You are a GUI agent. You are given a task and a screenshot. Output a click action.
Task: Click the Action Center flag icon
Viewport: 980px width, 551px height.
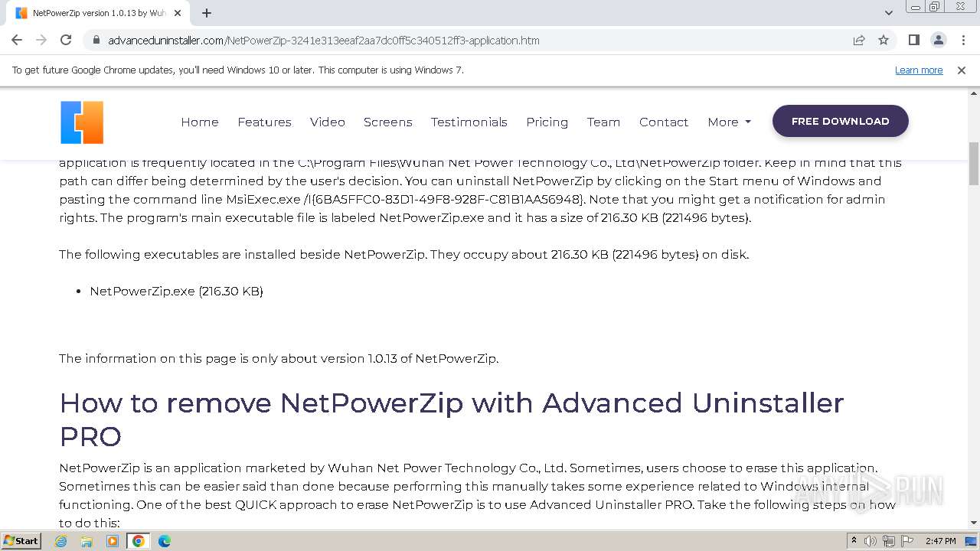point(907,541)
